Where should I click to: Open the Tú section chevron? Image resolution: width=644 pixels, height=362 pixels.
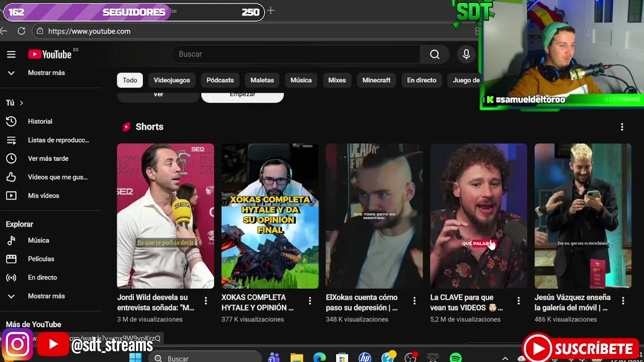coord(21,103)
